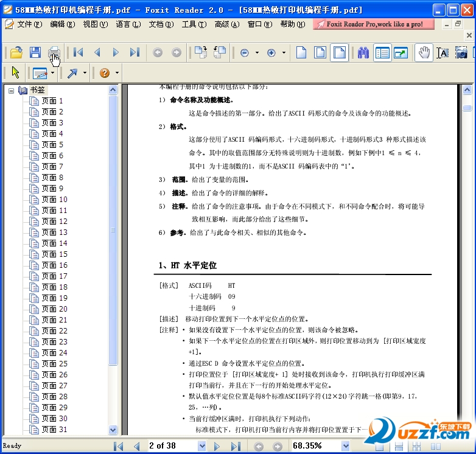Pick the typewriter note tool
The height and width of the screenshot is (454, 476).
click(x=40, y=73)
